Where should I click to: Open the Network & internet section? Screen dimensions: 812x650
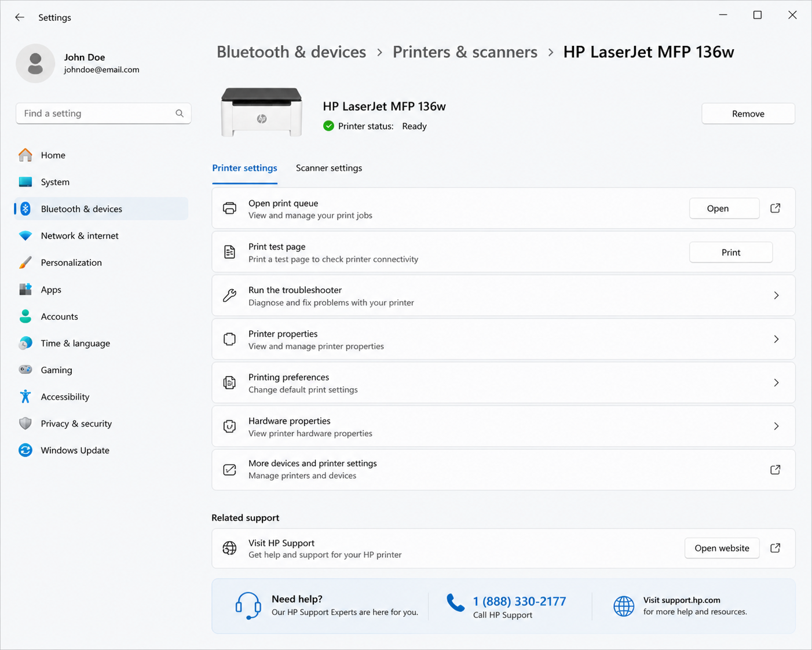101,236
